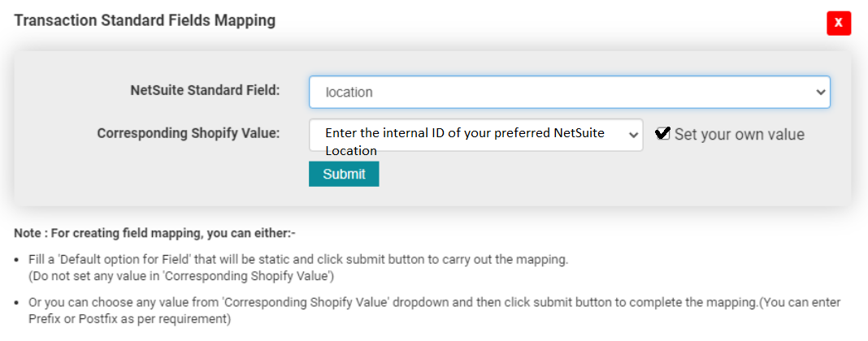This screenshot has height=341, width=868.
Task: Toggle the Set your own value checkbox
Action: (x=662, y=134)
